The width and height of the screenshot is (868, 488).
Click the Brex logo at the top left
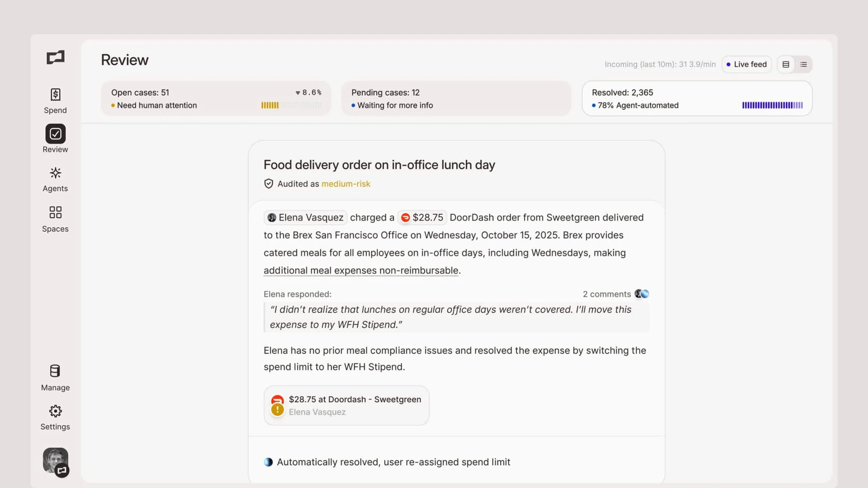pyautogui.click(x=55, y=57)
